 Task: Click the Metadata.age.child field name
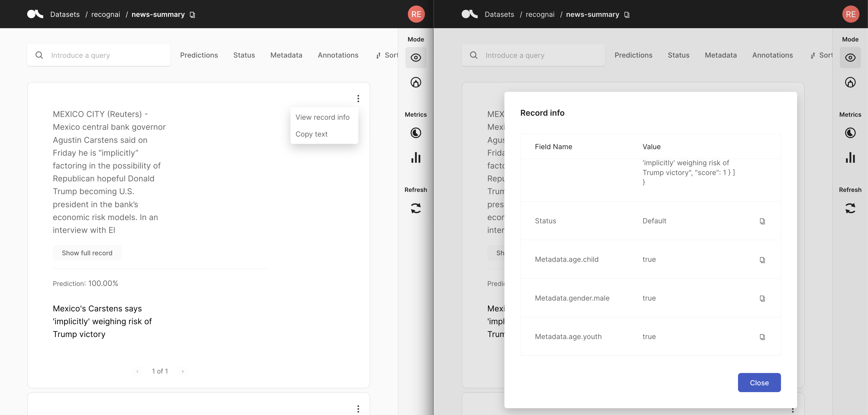pos(567,259)
